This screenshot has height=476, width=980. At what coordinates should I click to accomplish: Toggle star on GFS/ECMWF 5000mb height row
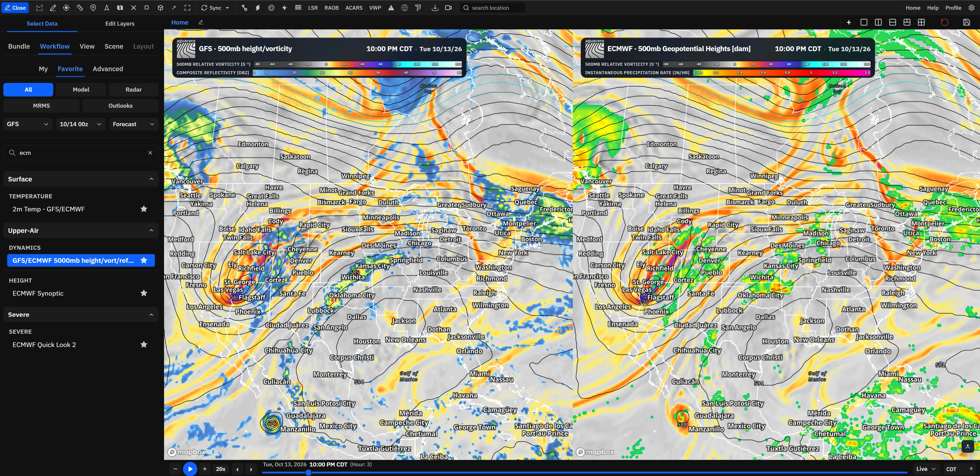click(144, 260)
